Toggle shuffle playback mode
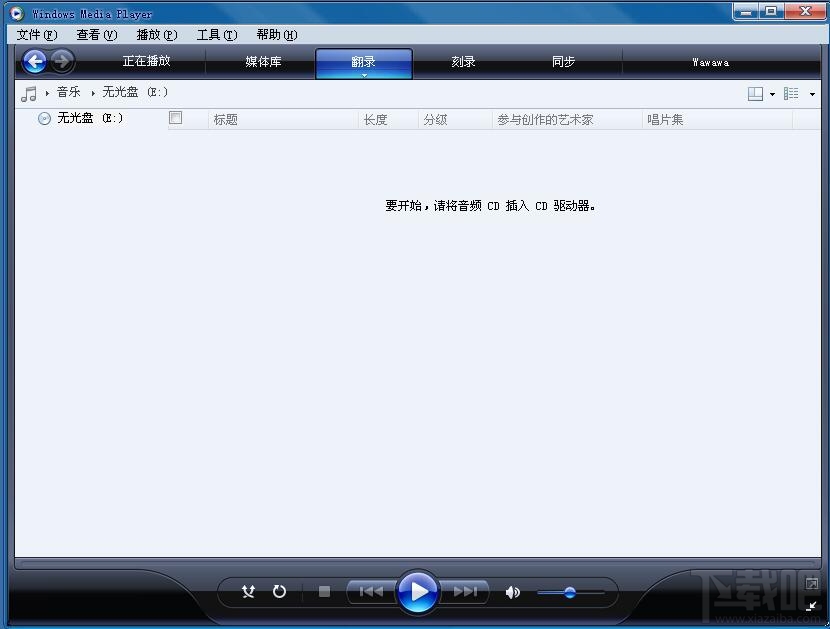This screenshot has height=629, width=830. pos(248,591)
